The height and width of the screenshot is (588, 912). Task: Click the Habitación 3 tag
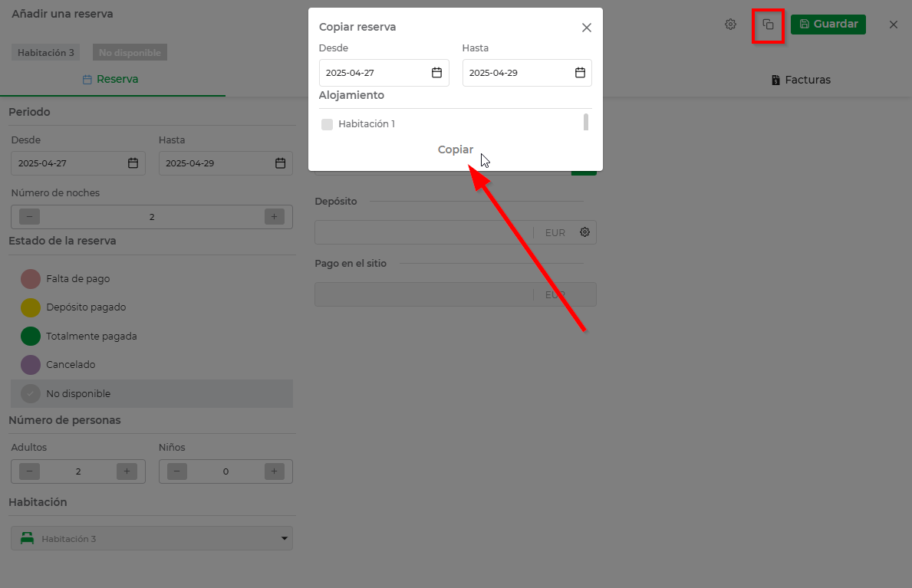click(x=46, y=53)
